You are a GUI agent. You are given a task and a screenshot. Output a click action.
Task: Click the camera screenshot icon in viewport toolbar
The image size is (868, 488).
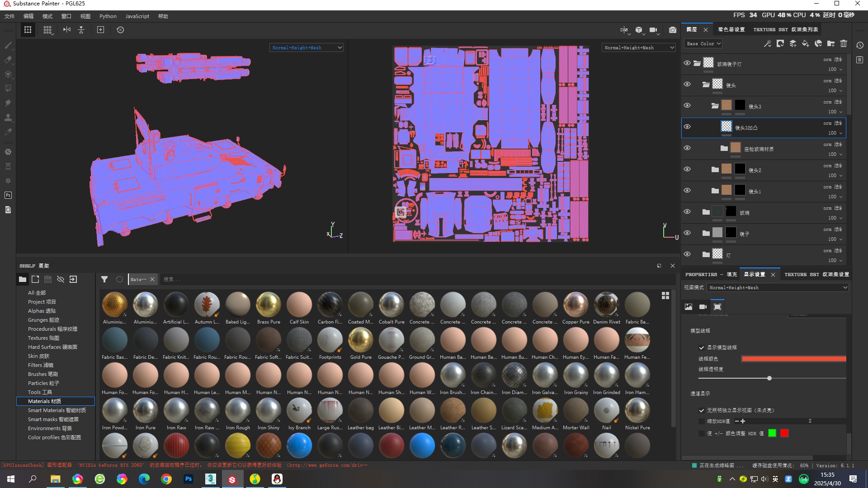coord(673,30)
